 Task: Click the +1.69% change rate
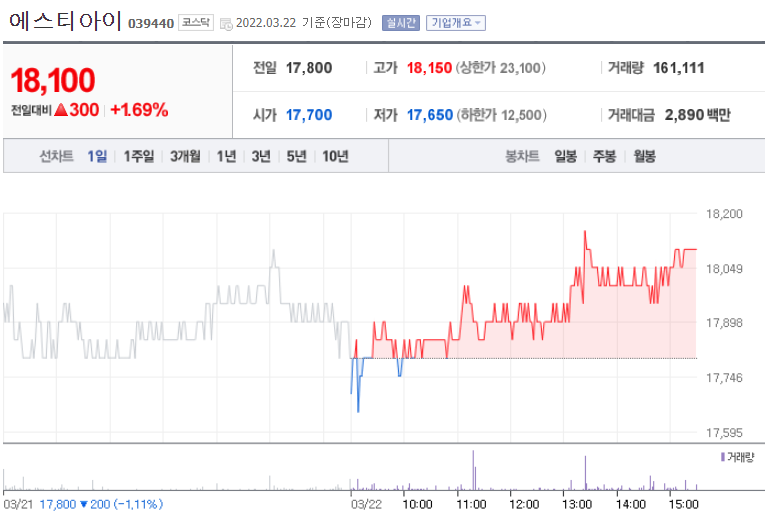tap(140, 110)
